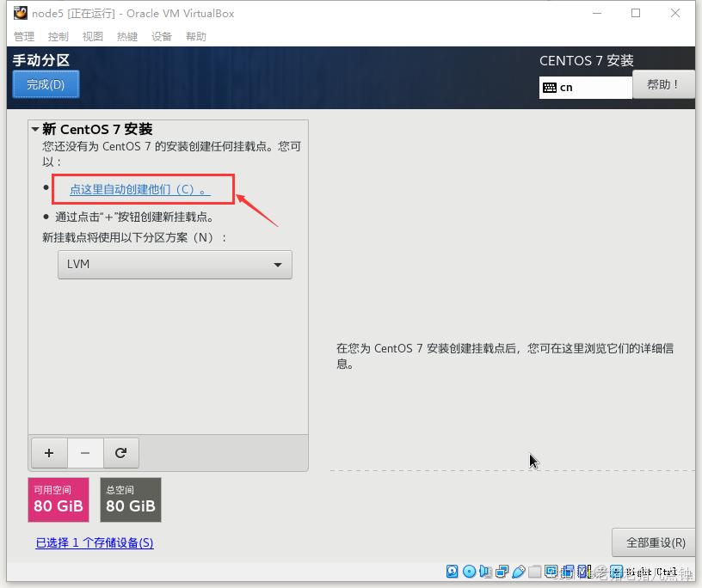Click the VirtualBox window title icon
Image resolution: width=702 pixels, height=588 pixels.
(x=20, y=13)
